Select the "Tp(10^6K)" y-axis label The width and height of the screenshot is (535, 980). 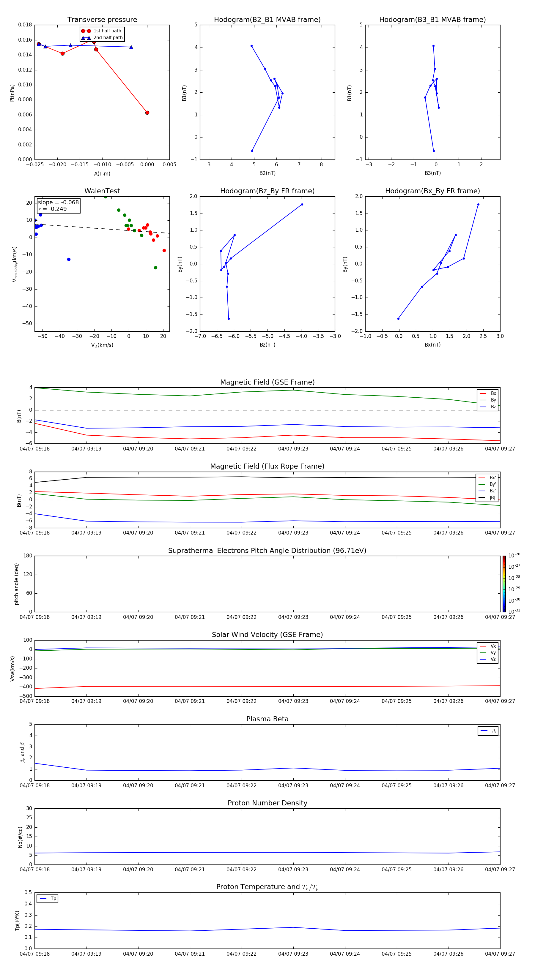(17, 921)
